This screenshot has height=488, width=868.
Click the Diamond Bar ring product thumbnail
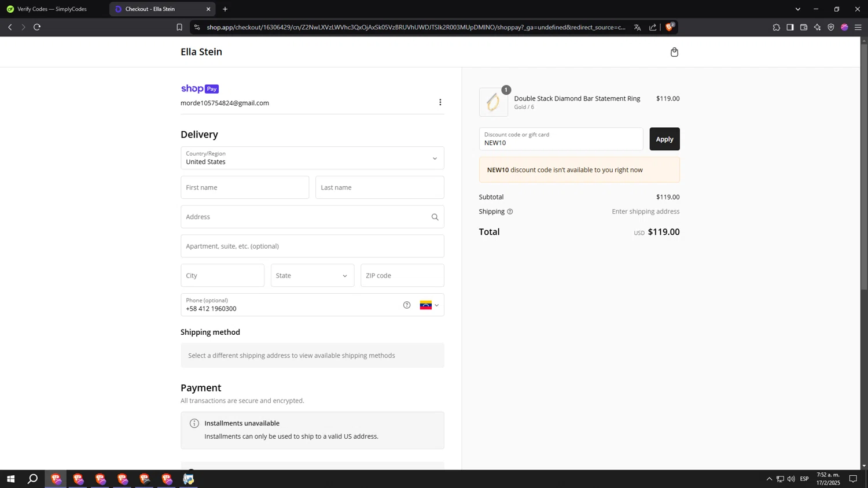pyautogui.click(x=494, y=102)
